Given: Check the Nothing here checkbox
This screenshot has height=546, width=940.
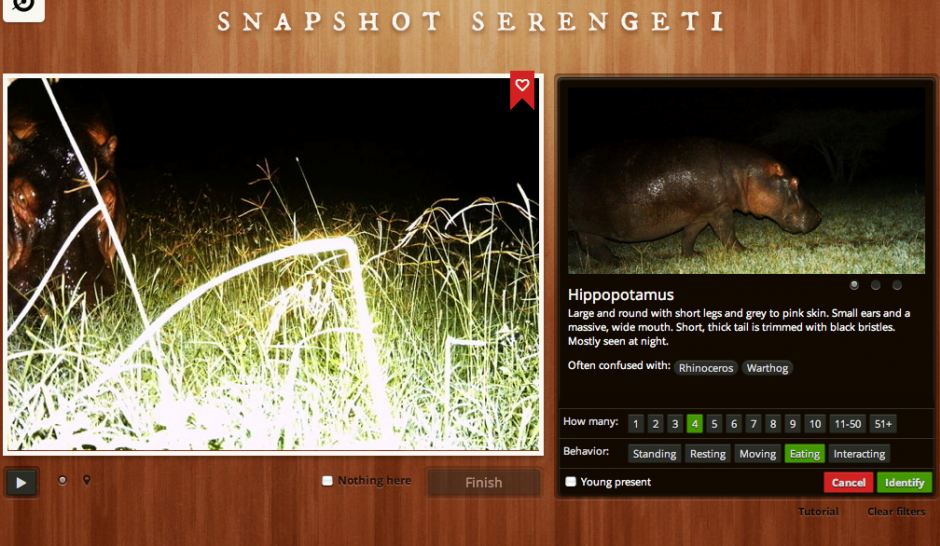Looking at the screenshot, I should (x=328, y=481).
